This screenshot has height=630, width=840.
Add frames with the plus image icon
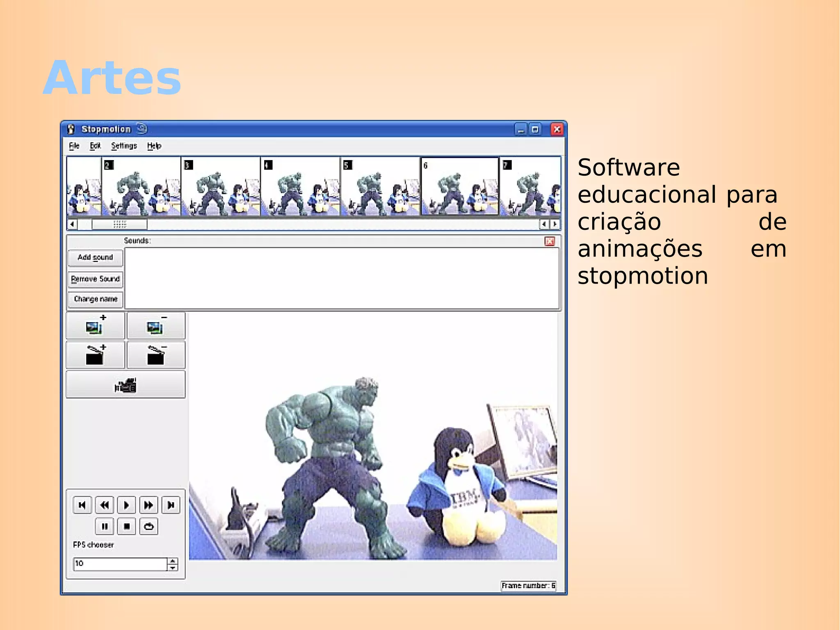point(95,325)
